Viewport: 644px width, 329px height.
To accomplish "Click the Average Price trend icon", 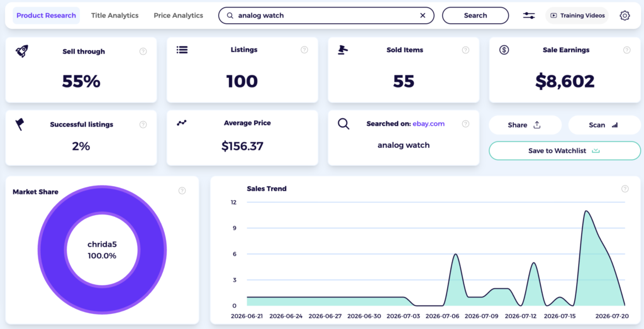I will click(x=182, y=123).
